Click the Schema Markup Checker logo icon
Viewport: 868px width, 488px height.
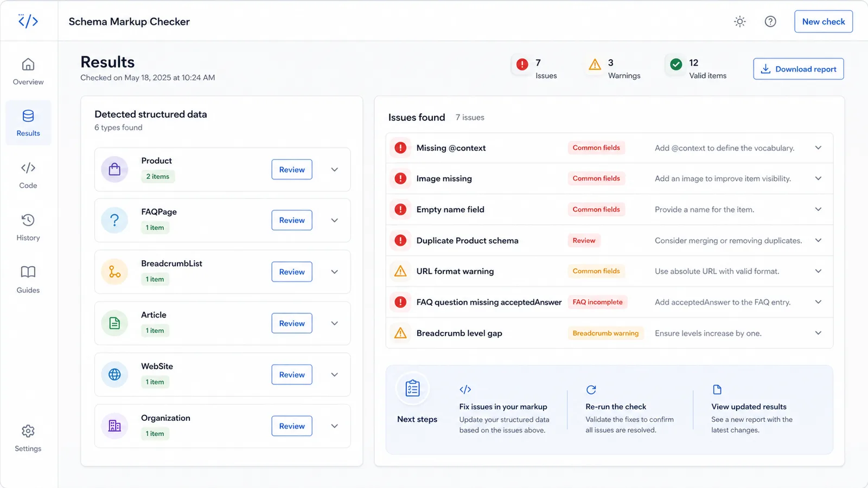[x=28, y=21]
